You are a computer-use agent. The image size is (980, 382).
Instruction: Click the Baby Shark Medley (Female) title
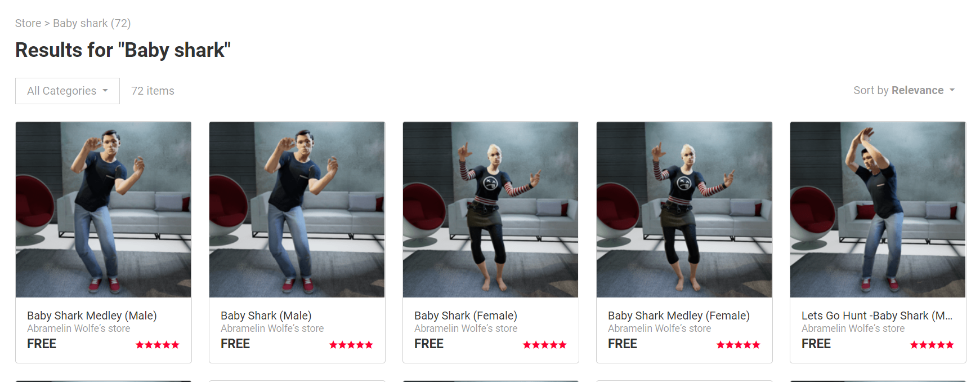tap(679, 316)
